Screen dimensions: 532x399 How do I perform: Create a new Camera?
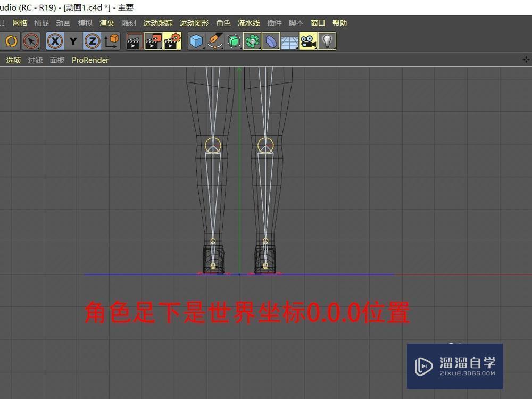click(x=309, y=41)
